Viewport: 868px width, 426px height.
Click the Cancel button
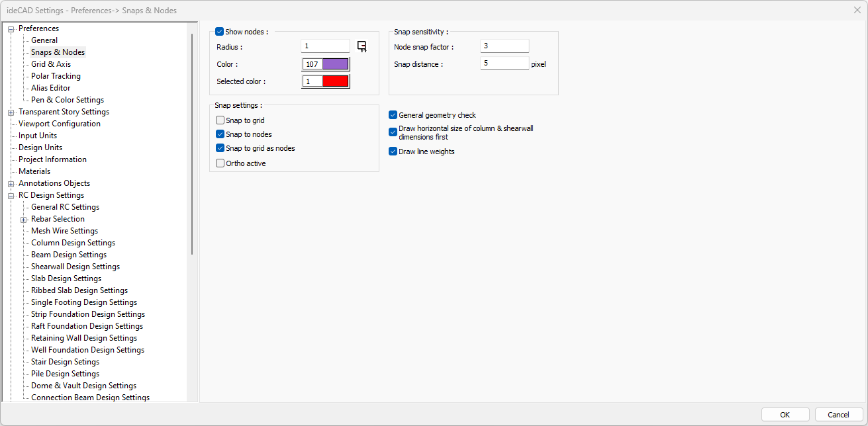coord(839,415)
